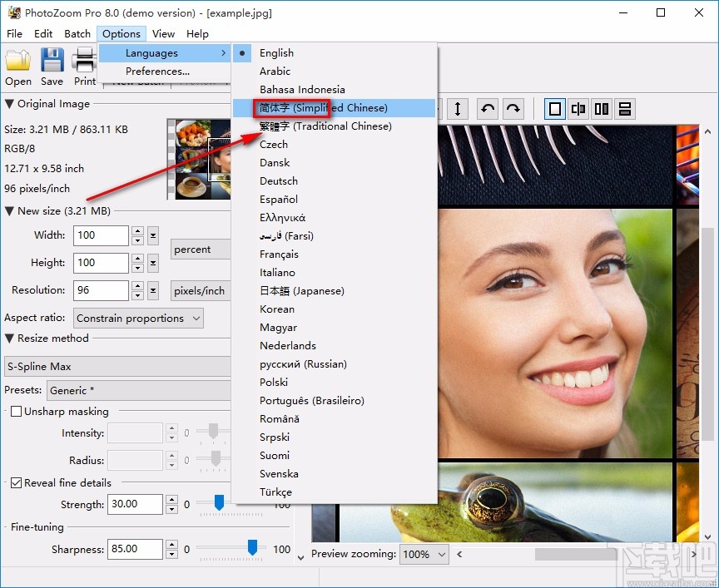Uncheck Reveal fine details

point(16,483)
